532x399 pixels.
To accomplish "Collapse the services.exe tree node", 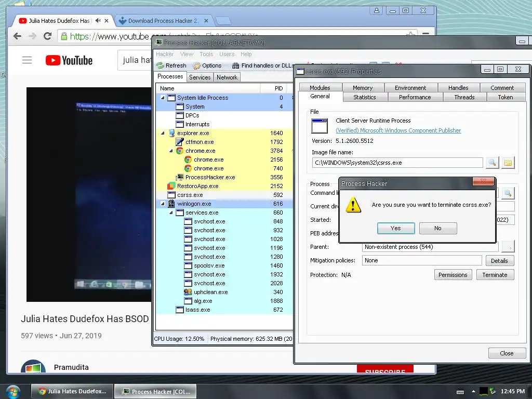I will tap(171, 212).
